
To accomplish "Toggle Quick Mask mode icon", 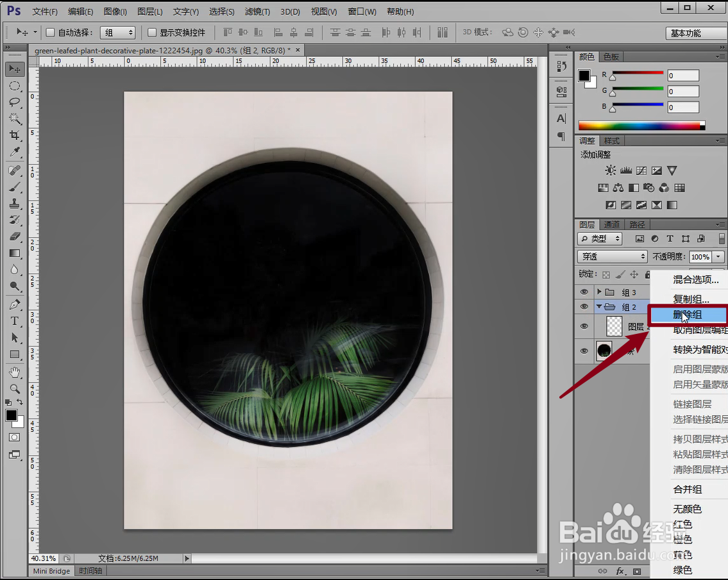I will (x=14, y=438).
